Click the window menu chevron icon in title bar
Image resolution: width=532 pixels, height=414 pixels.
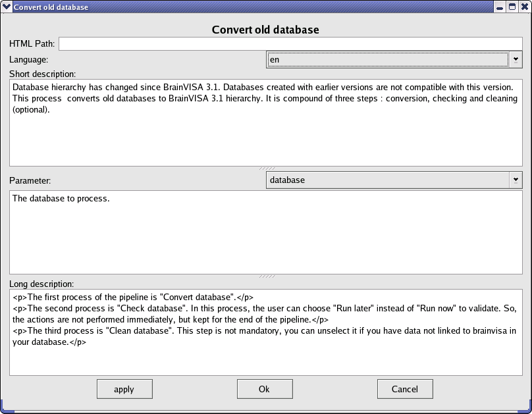click(x=6, y=7)
